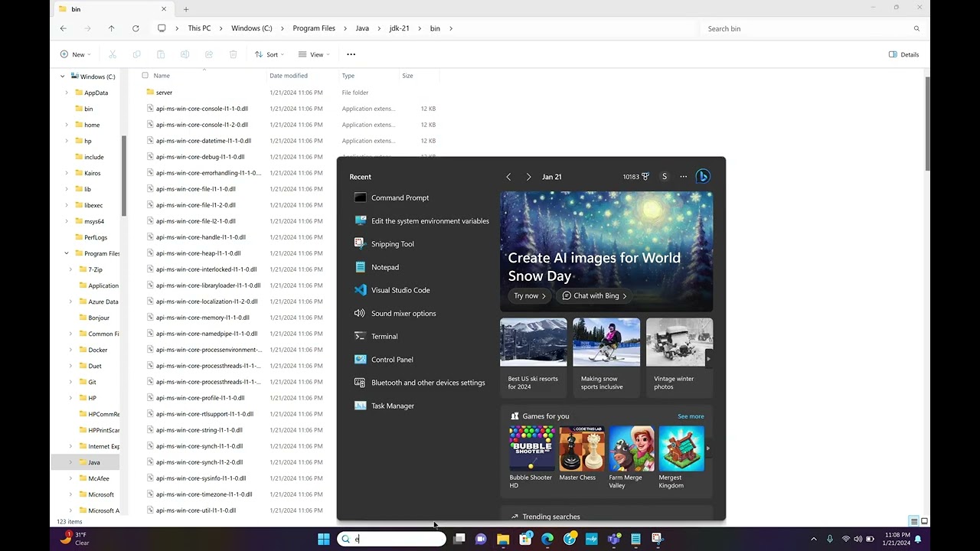Expand the AppData folder in tree
Screen dimensions: 980x551
pos(67,93)
